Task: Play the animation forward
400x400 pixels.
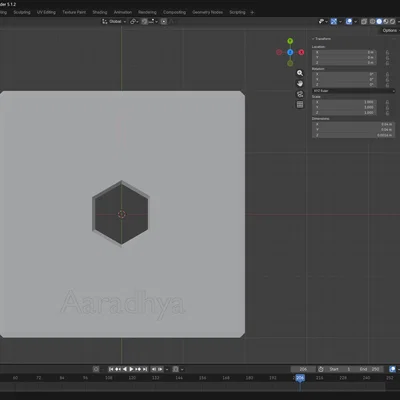Action: pos(131,369)
